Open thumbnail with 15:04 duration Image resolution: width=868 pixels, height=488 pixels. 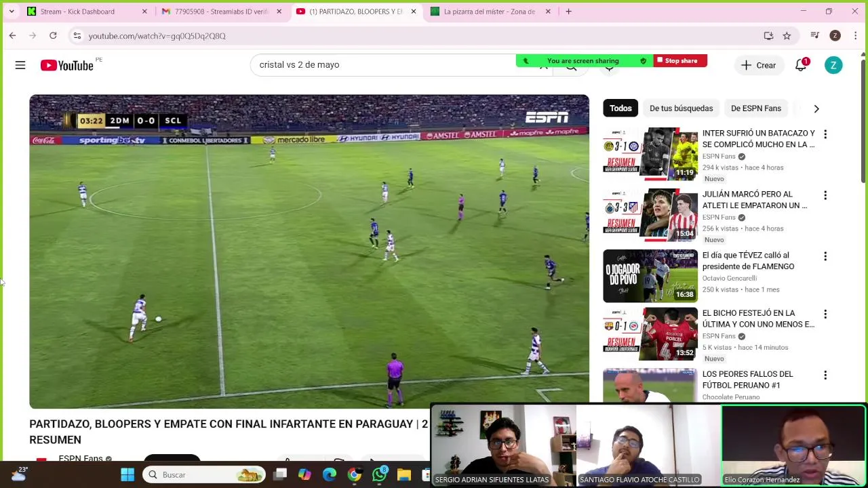(650, 215)
